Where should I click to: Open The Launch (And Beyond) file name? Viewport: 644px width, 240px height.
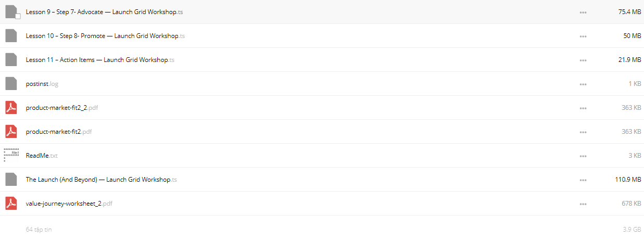click(102, 180)
